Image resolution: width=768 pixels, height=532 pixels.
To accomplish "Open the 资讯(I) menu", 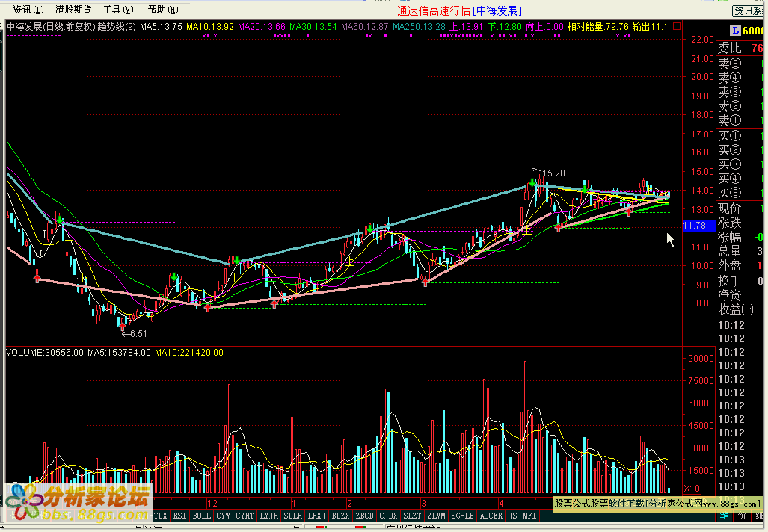I will point(28,9).
